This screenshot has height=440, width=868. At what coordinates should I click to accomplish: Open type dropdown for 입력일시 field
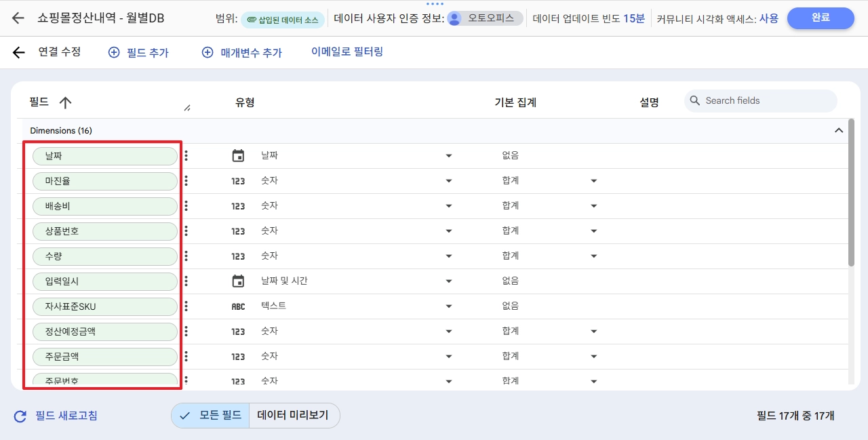click(x=448, y=281)
